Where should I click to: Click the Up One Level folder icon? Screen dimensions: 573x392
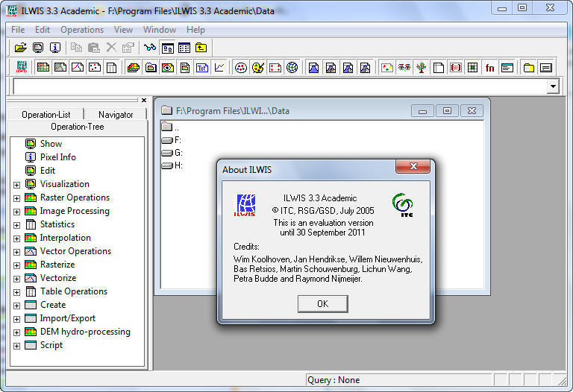(201, 48)
